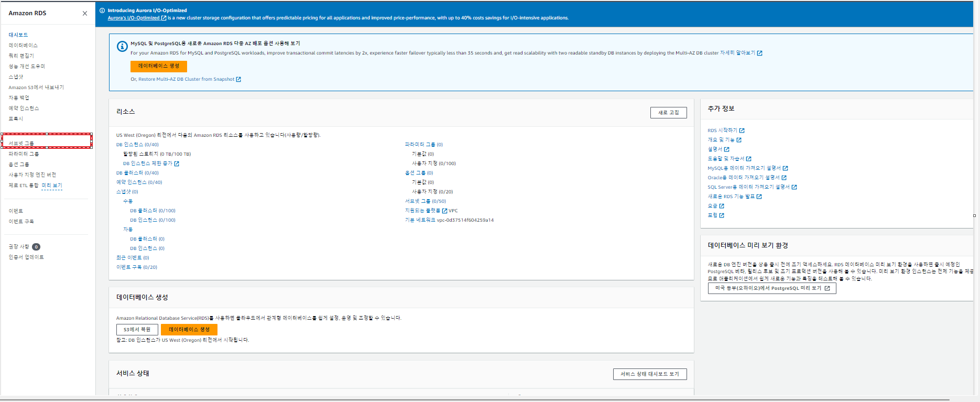Viewport: 980px width, 402px height.
Task: Click DB 인스턴스 (0/100) under 수동
Action: click(x=153, y=220)
